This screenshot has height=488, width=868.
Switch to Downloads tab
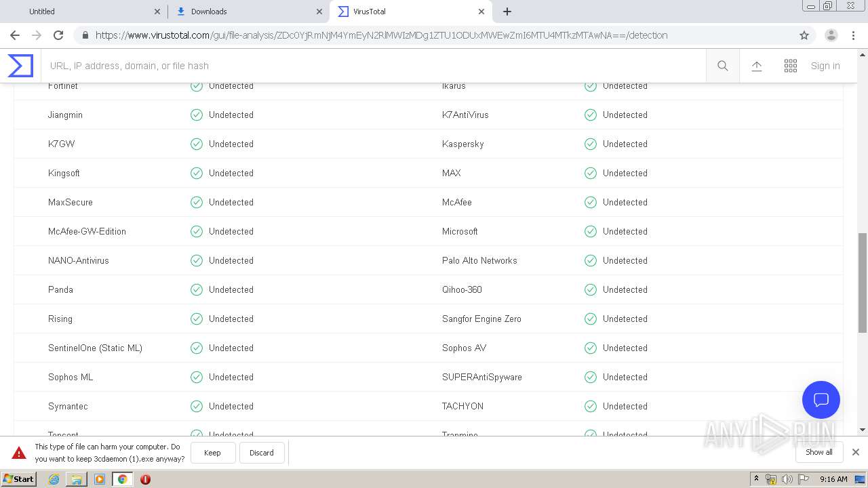tap(248, 12)
